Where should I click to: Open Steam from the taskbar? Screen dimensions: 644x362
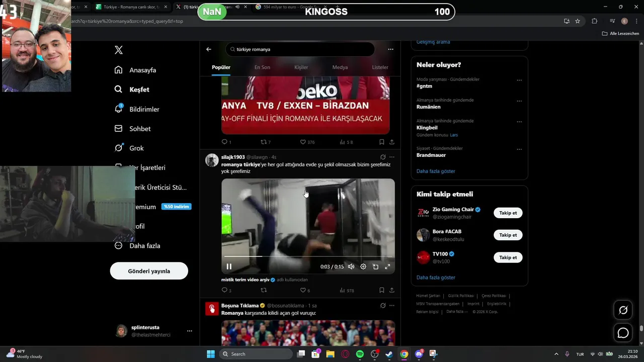pos(389,354)
